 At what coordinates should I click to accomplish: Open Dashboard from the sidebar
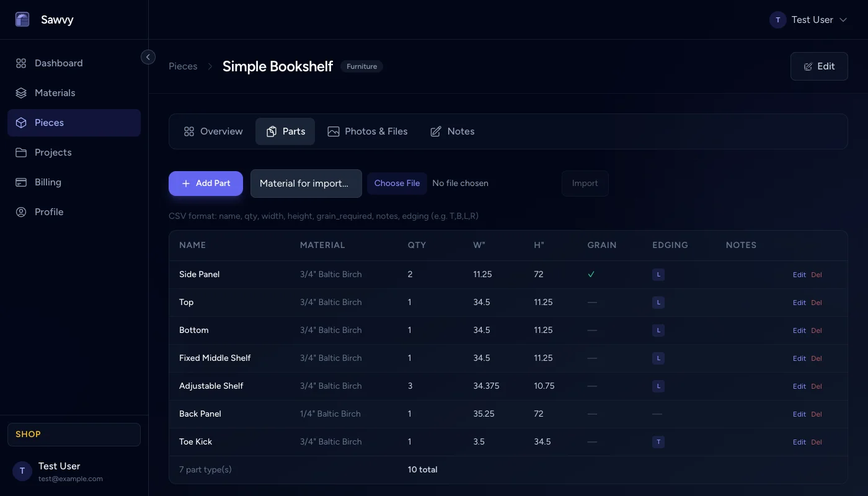tap(58, 63)
